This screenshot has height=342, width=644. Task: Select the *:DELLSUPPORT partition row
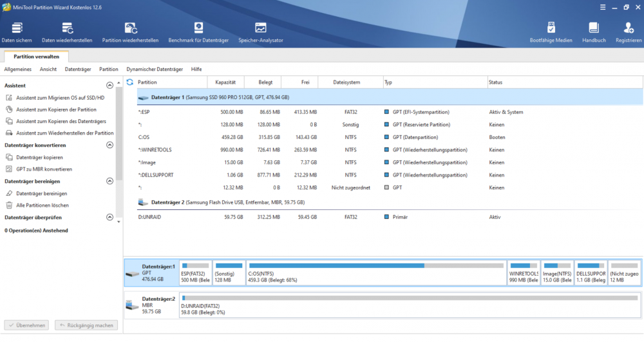[390, 175]
